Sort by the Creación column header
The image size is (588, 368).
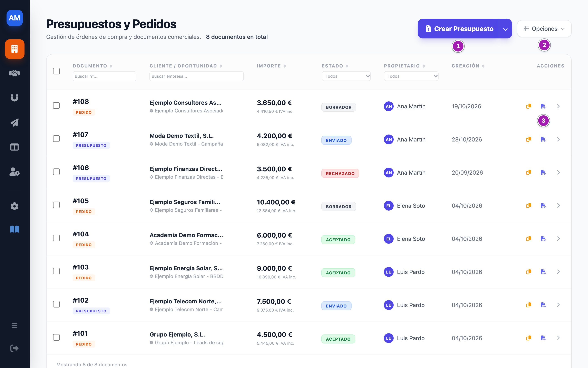468,66
